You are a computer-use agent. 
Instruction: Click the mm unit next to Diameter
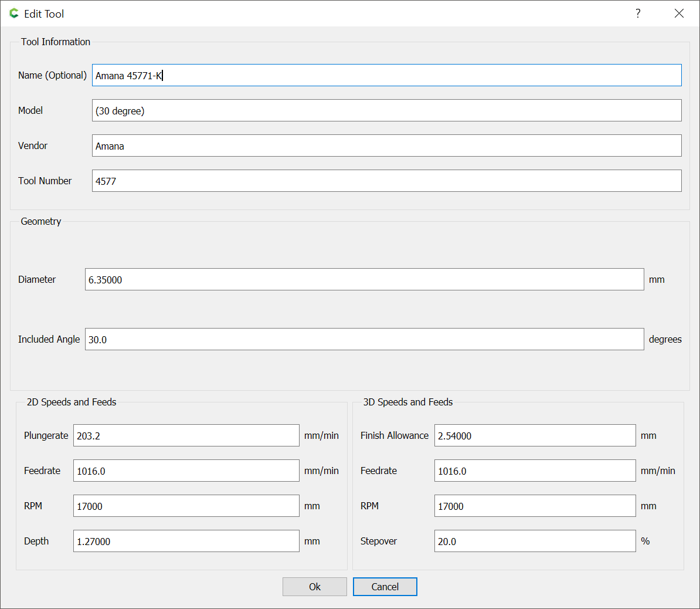(x=657, y=280)
